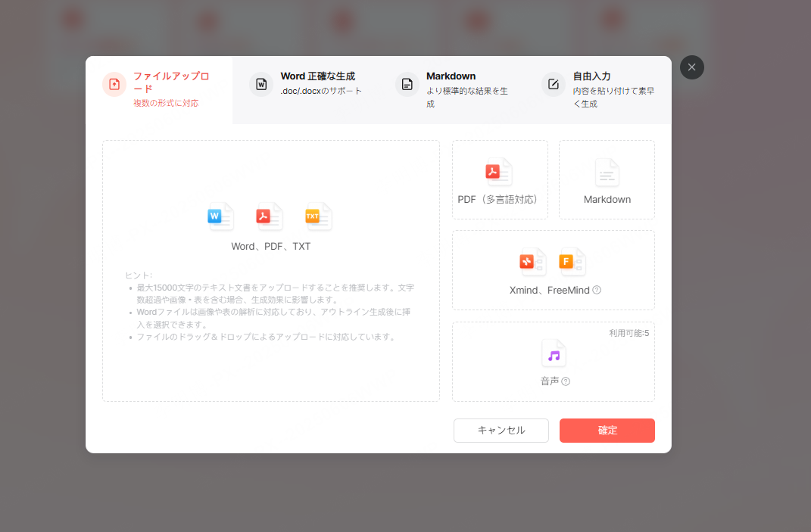Image resolution: width=811 pixels, height=532 pixels.
Task: Click the ファイルアップロード tab icon
Action: [x=114, y=85]
